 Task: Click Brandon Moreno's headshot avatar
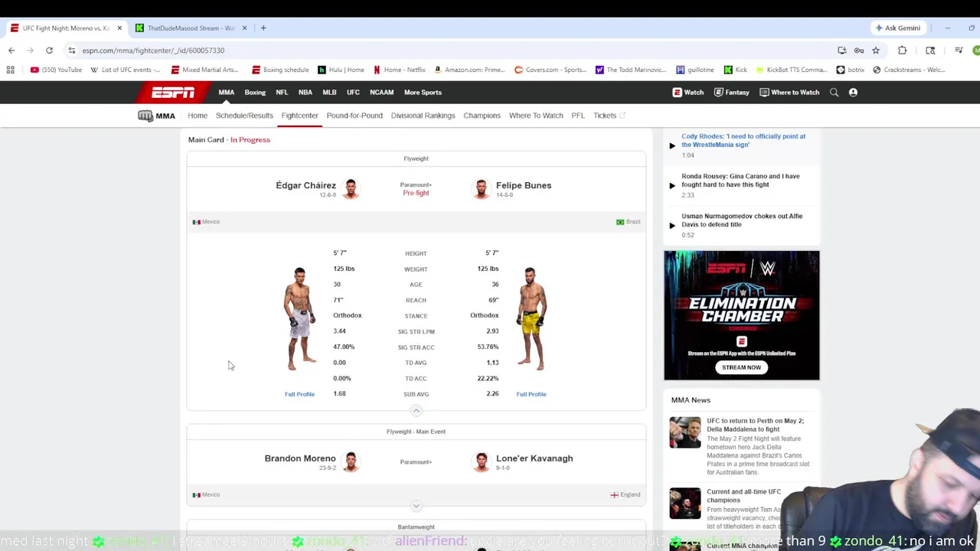pos(351,461)
